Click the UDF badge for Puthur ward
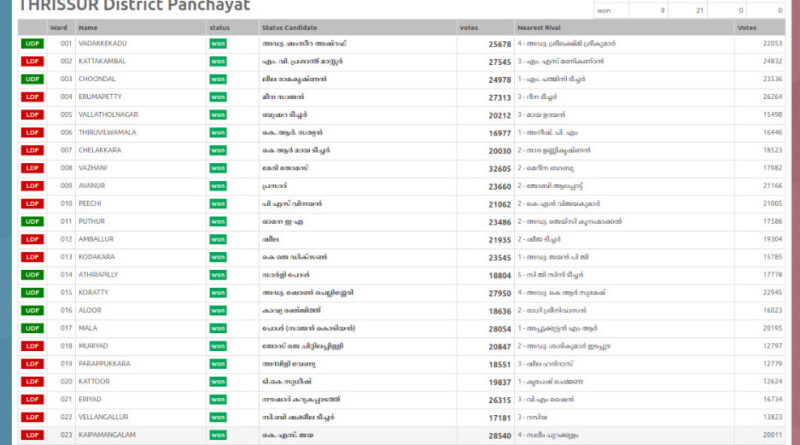The image size is (800, 445). [x=32, y=221]
